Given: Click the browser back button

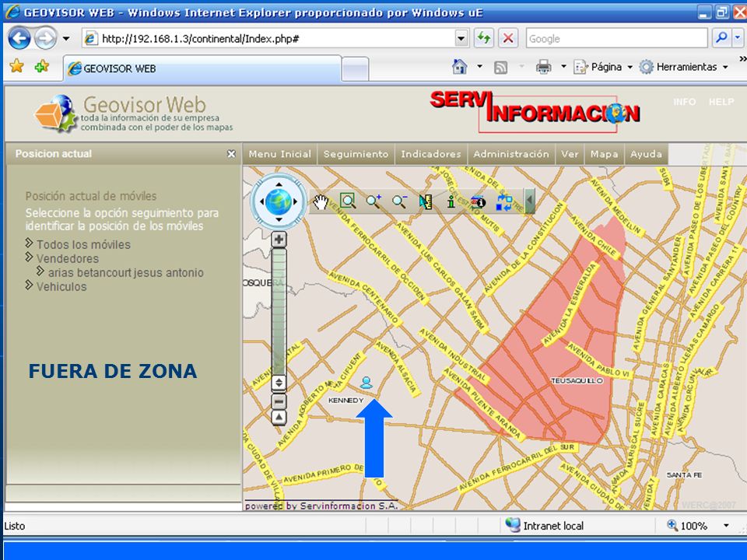Looking at the screenshot, I should 19,39.
